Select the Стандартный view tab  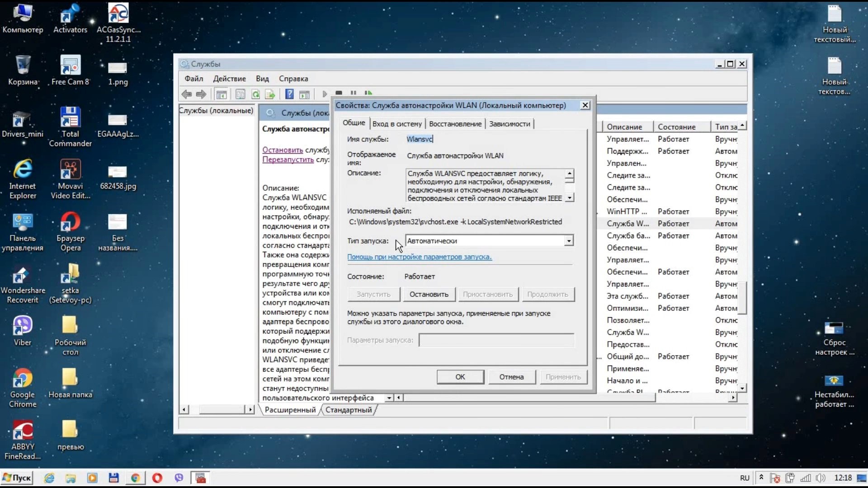[349, 410]
